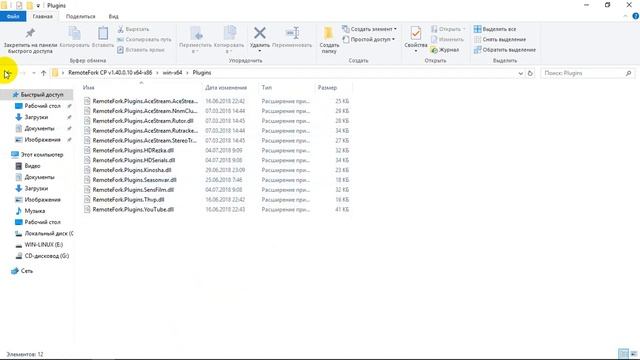640x360 pixels.
Task: Select RemoteFork.Plugins.AceStream.StereoTr file
Action: pyautogui.click(x=144, y=140)
